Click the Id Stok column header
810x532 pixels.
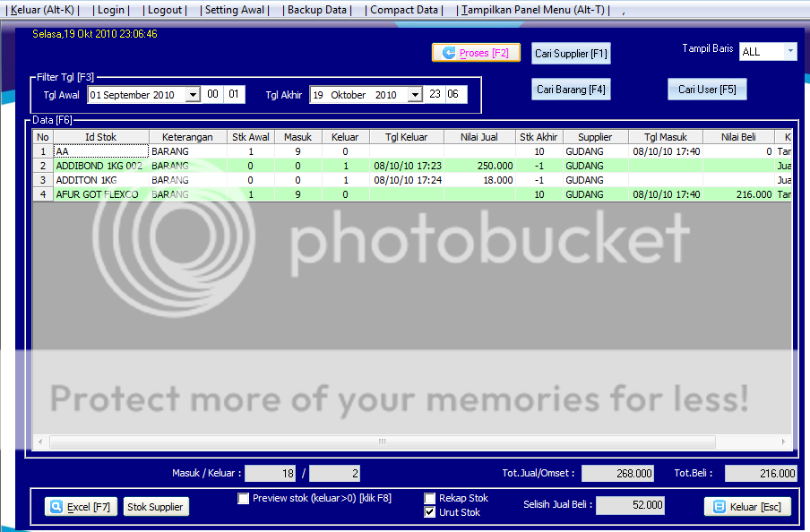[x=100, y=137]
